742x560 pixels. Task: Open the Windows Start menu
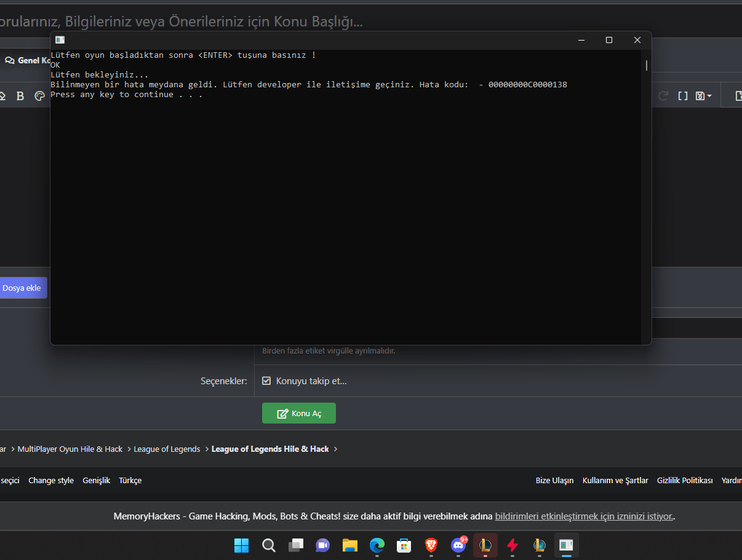pos(241,545)
